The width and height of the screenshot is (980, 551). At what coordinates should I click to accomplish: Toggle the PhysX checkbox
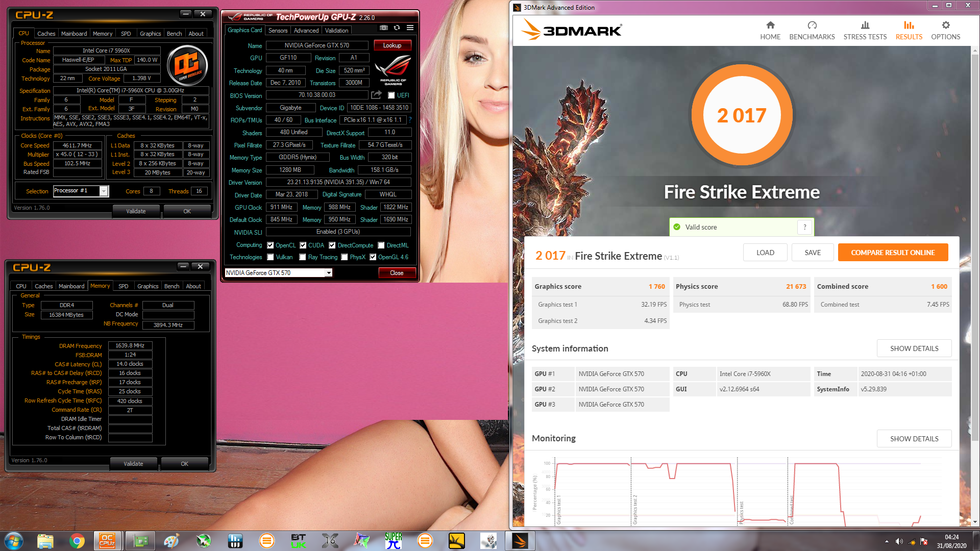[x=345, y=257]
